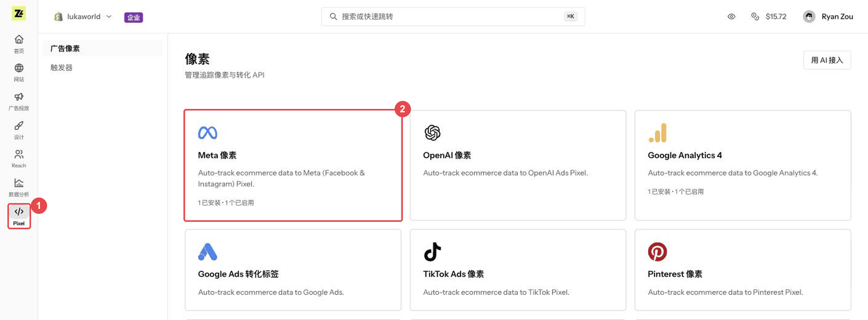Click the 'Auto-track ecommerce data to TikTok Pixel.' text
The image size is (868, 320).
pos(496,292)
